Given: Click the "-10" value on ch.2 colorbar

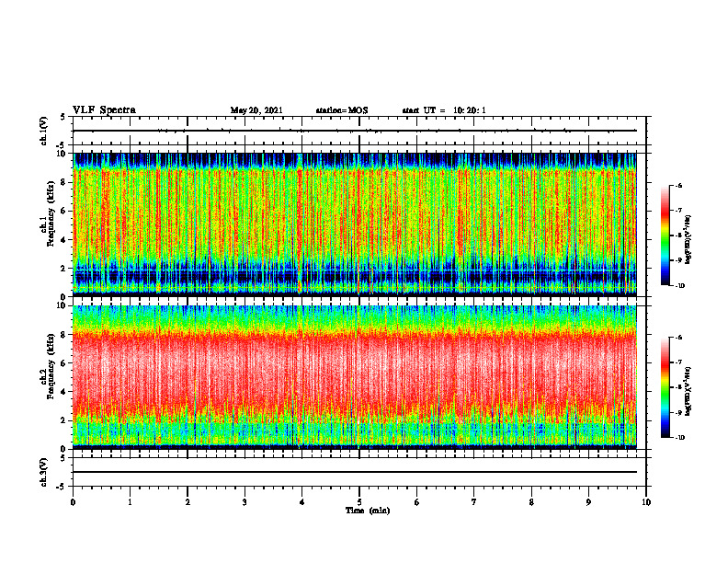Looking at the screenshot, I should pos(678,438).
